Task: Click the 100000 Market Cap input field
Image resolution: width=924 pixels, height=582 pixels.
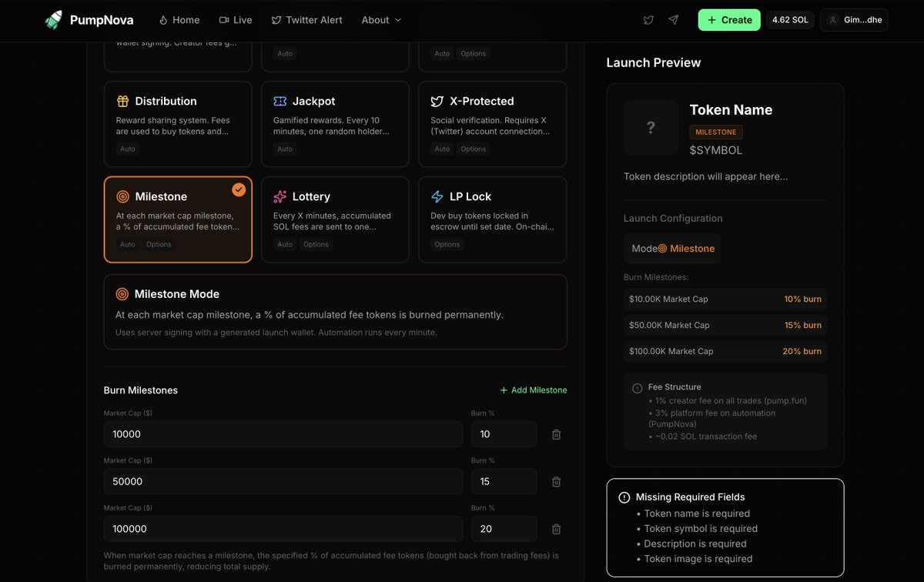Action: (x=283, y=529)
